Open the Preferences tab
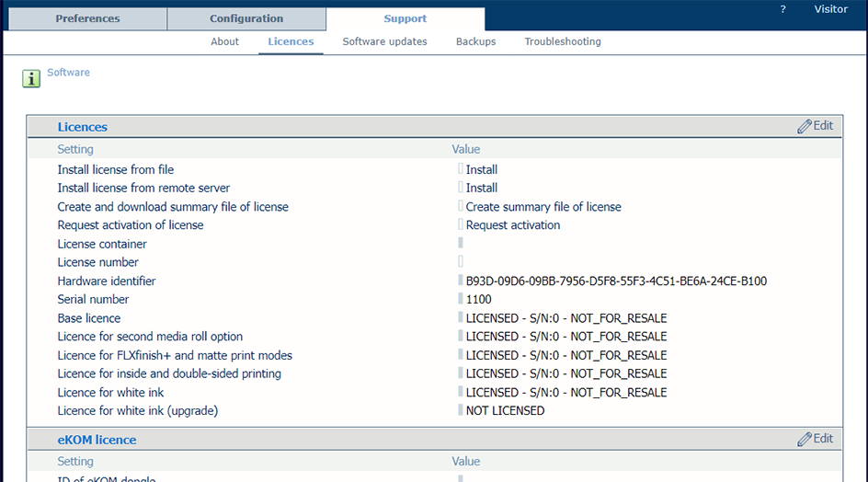868x482 pixels. (x=87, y=19)
